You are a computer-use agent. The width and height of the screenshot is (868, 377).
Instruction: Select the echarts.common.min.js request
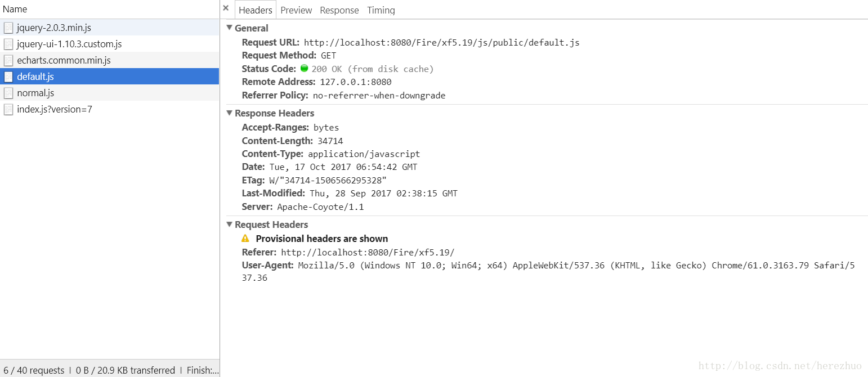point(110,60)
